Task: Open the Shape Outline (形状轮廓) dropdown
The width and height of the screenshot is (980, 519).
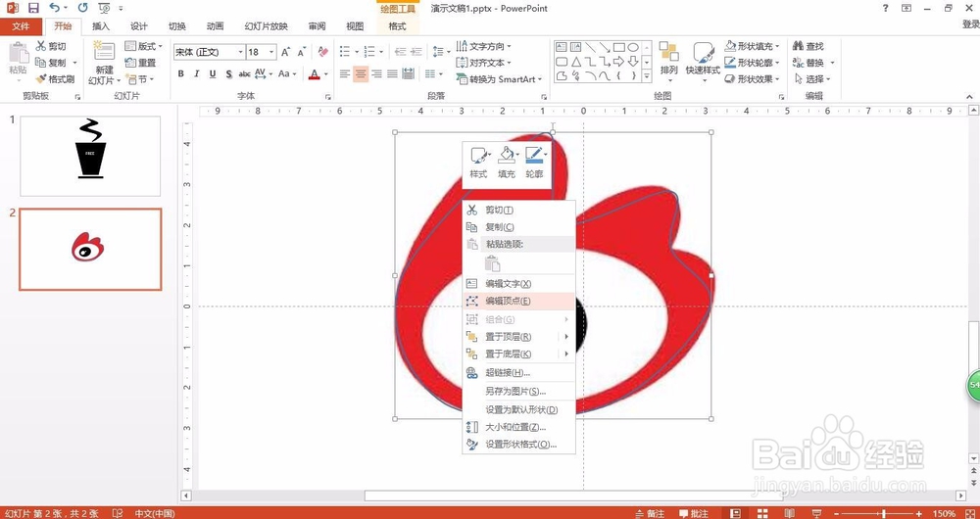Action: (x=752, y=63)
